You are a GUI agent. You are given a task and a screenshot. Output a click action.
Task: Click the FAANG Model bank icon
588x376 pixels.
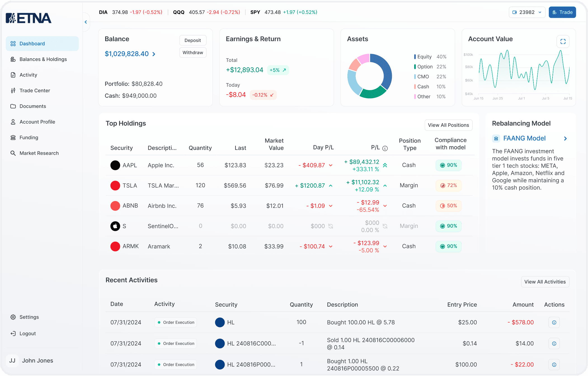(x=496, y=138)
